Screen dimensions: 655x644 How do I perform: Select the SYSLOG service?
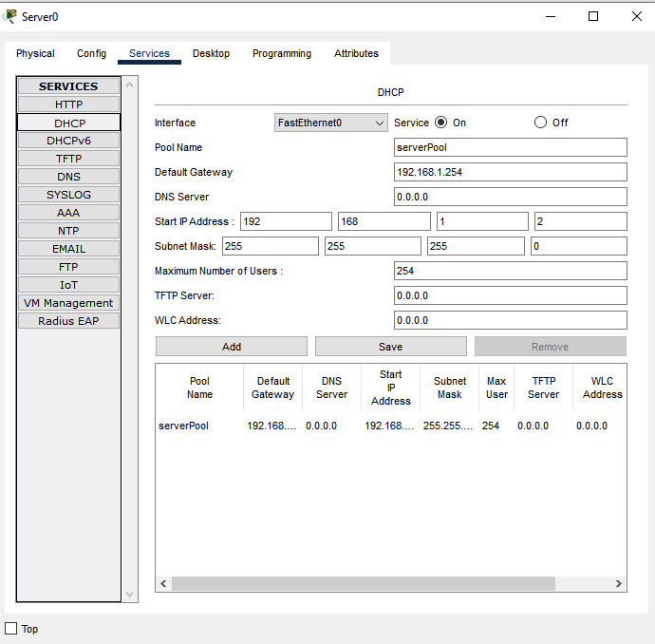68,195
